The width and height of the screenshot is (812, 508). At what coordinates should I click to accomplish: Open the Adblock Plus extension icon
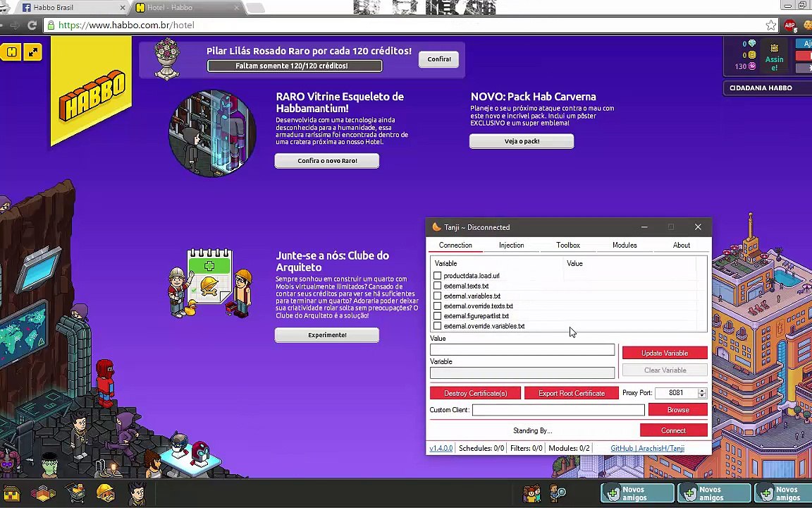click(790, 25)
